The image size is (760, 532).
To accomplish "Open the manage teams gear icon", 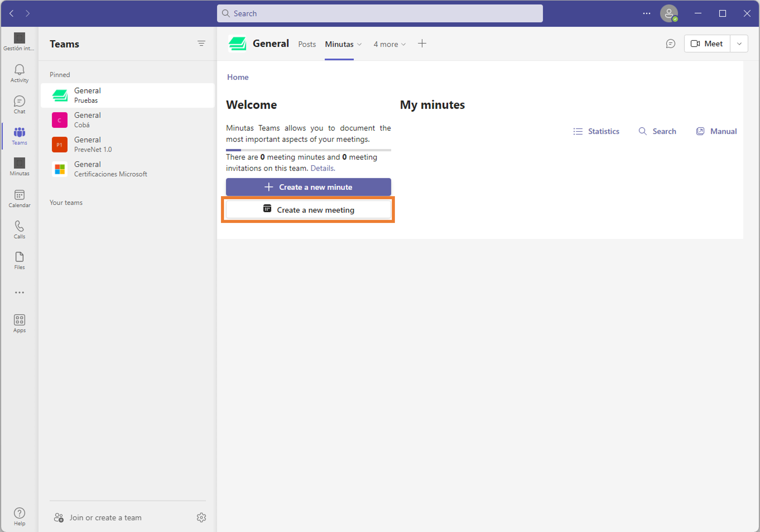I will coord(201,517).
